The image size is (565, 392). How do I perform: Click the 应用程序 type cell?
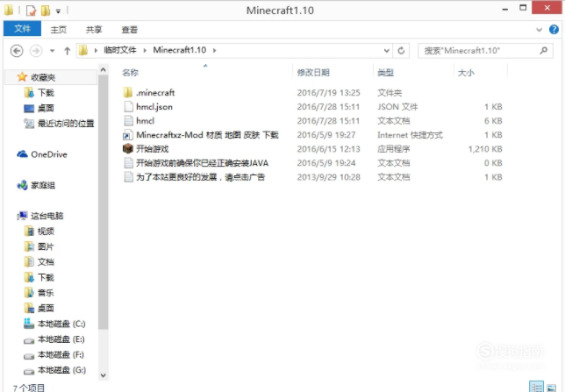(x=393, y=149)
